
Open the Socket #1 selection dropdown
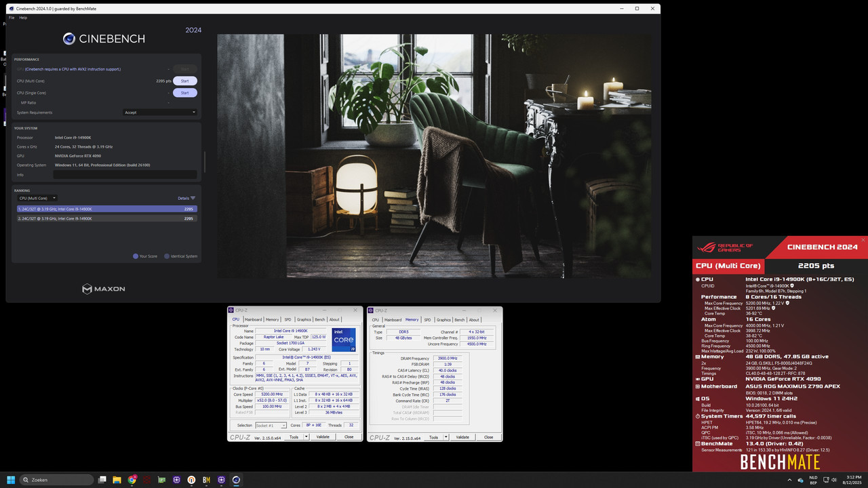point(271,425)
